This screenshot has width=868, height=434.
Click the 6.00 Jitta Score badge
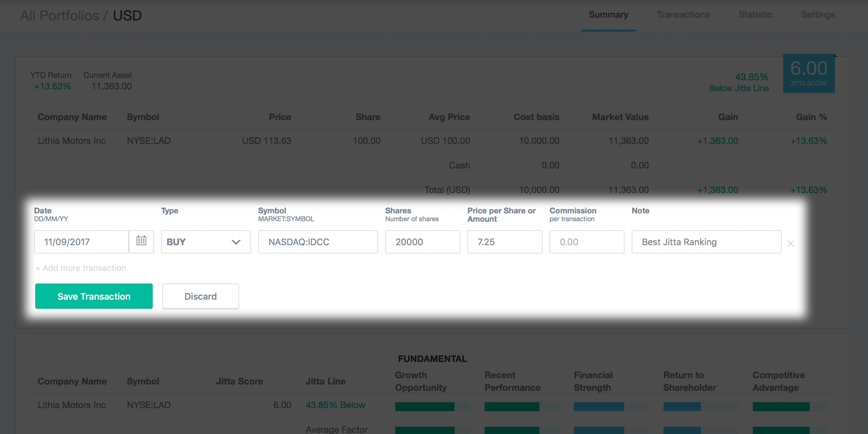click(809, 73)
